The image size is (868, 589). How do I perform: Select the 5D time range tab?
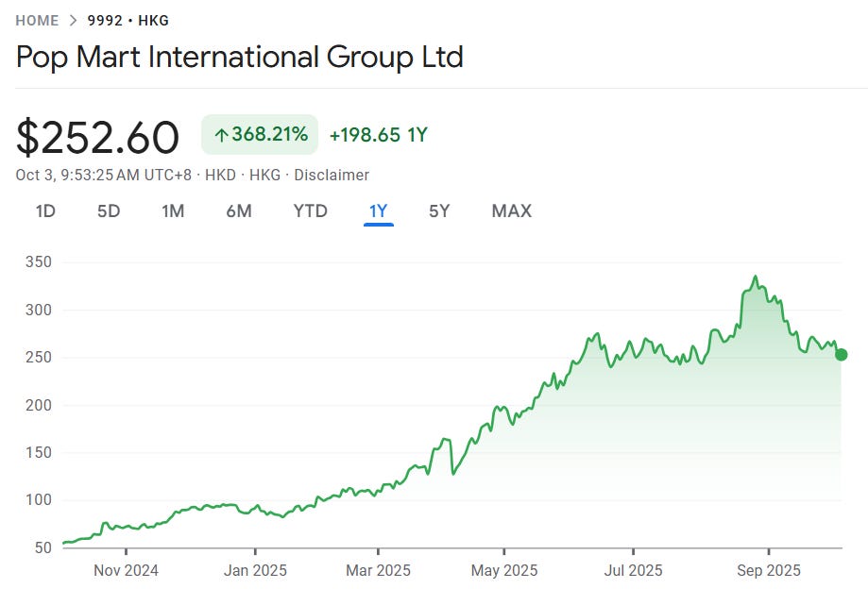click(109, 210)
